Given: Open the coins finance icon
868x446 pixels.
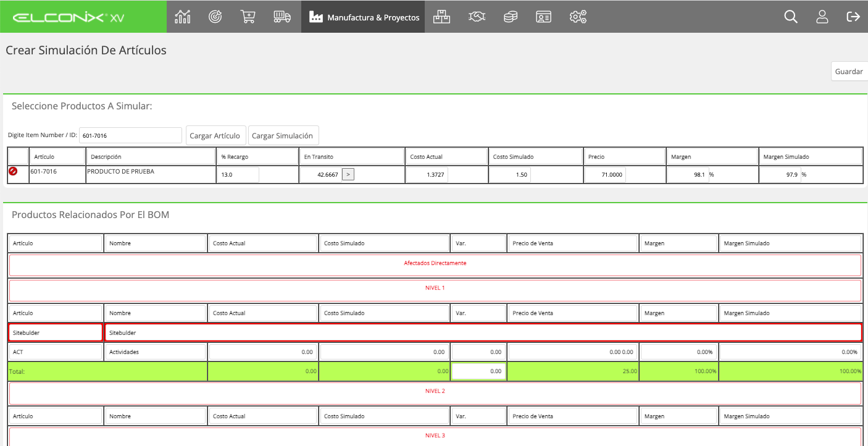Looking at the screenshot, I should [x=510, y=17].
